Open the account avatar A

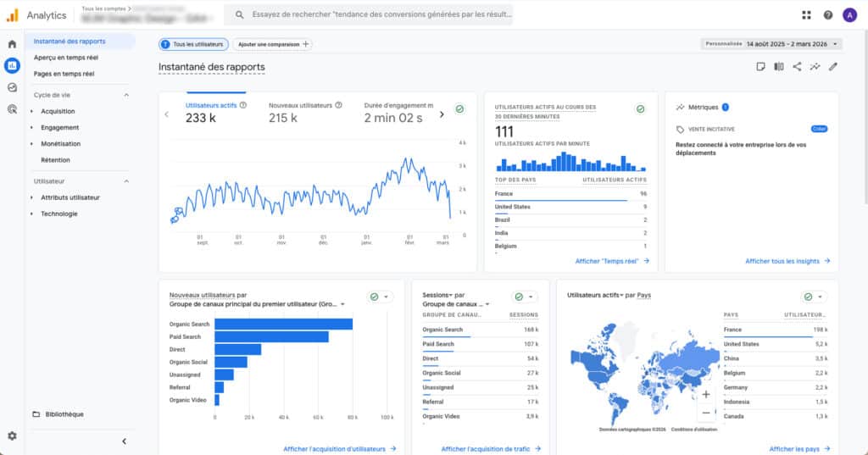click(849, 15)
